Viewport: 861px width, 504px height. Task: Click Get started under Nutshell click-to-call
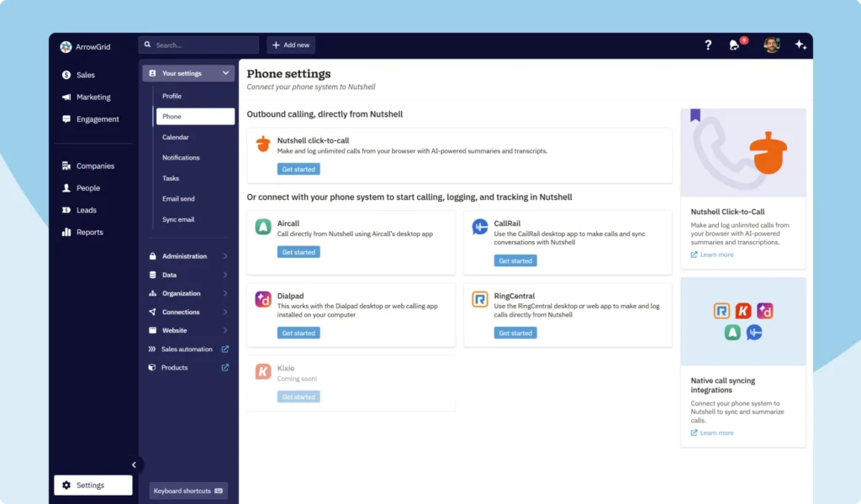point(298,168)
